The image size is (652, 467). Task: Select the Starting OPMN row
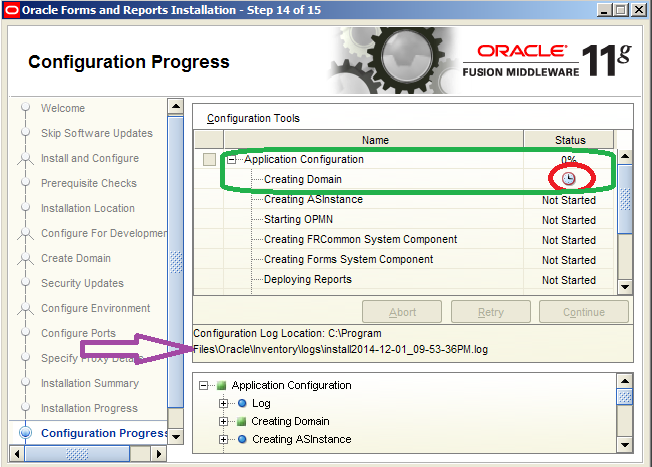coord(404,220)
